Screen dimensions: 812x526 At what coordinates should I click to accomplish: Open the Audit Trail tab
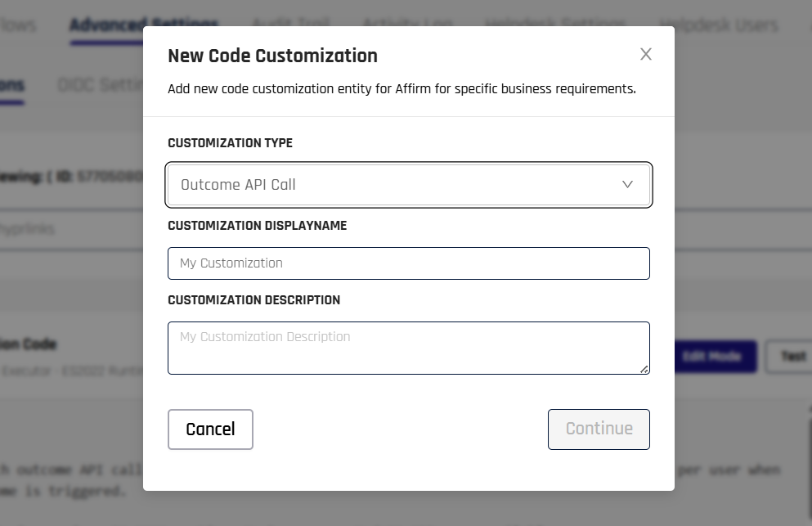point(290,24)
